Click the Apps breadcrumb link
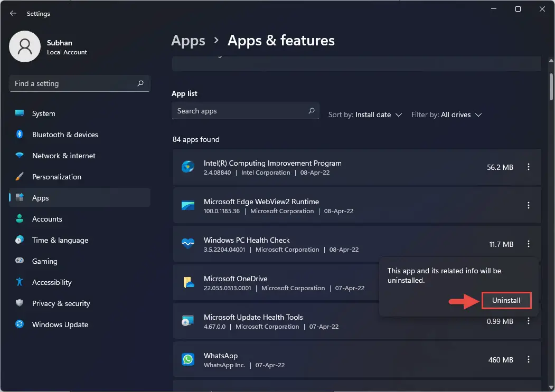 pyautogui.click(x=189, y=41)
